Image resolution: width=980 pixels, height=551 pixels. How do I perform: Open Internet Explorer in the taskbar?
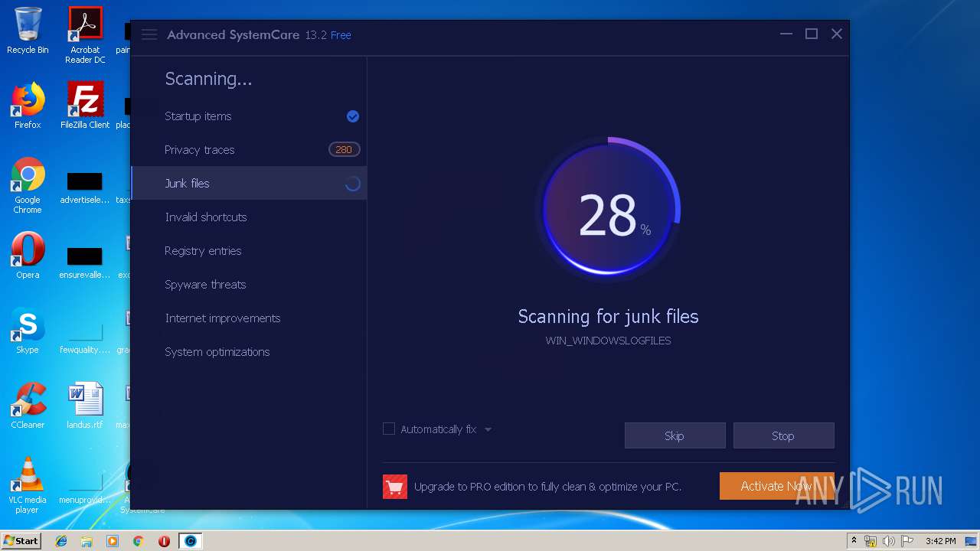coord(61,541)
